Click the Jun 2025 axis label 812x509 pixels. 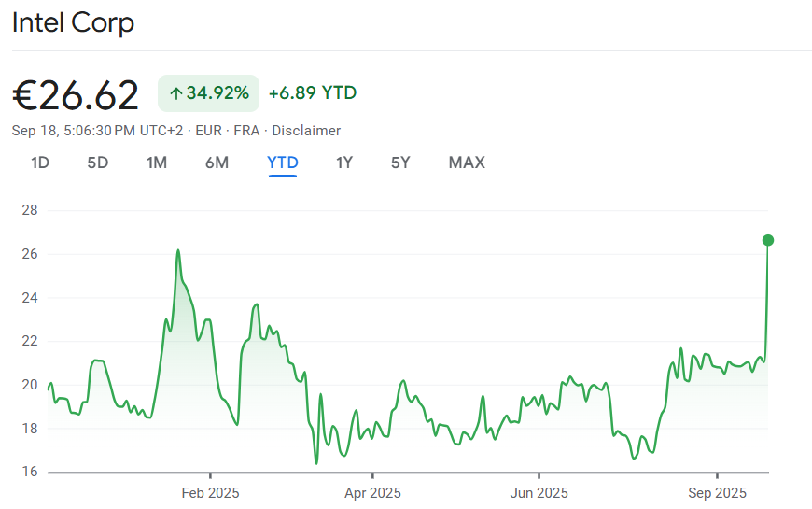coord(539,492)
